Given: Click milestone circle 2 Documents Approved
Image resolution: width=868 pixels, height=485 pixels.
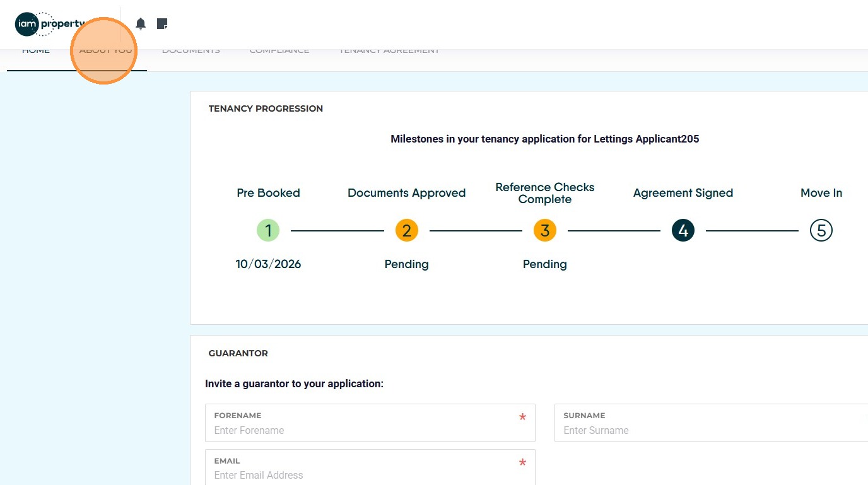Looking at the screenshot, I should click(x=406, y=231).
